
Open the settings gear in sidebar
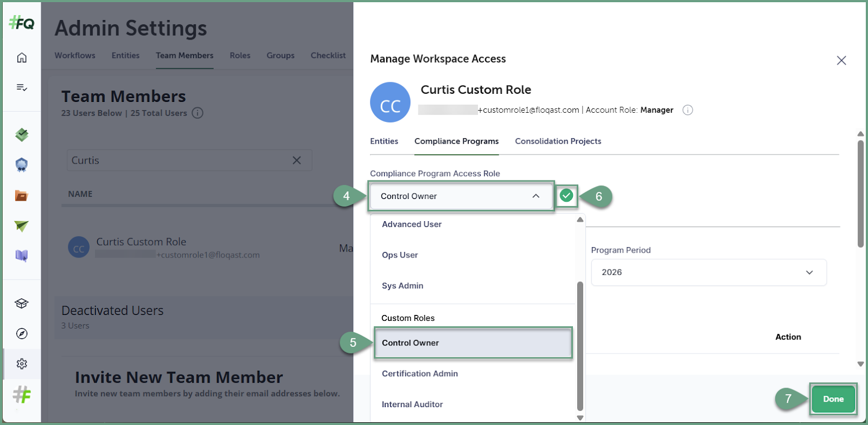[22, 364]
